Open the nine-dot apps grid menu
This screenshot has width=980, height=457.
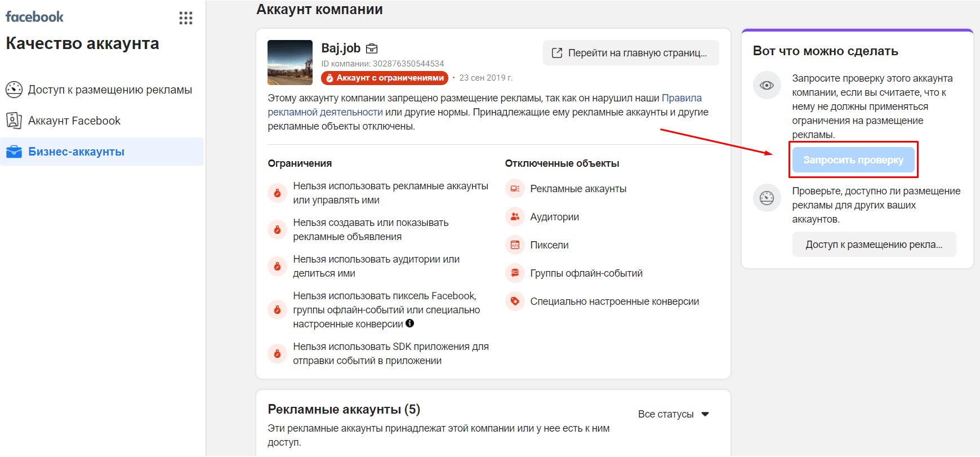coord(186,18)
